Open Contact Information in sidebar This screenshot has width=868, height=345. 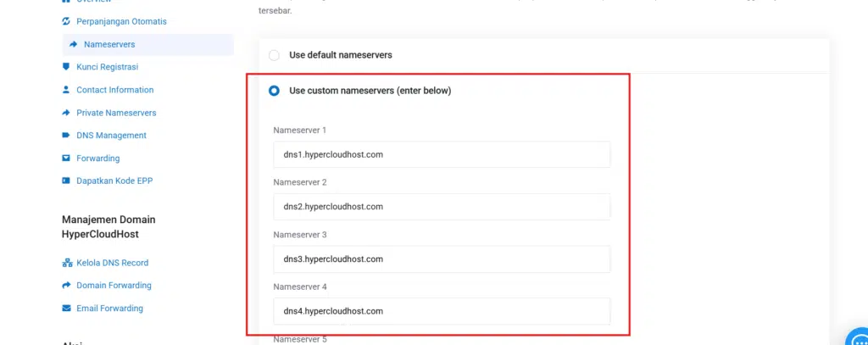(115, 90)
